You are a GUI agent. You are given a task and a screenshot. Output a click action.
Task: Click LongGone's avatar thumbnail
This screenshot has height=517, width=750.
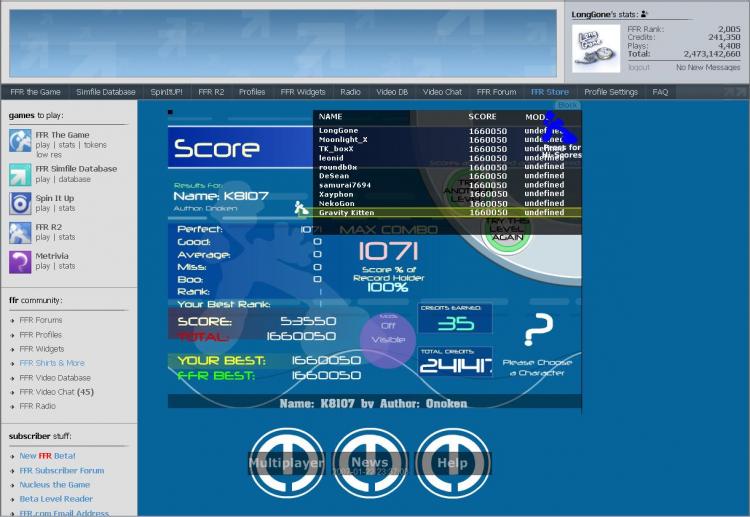[596, 48]
